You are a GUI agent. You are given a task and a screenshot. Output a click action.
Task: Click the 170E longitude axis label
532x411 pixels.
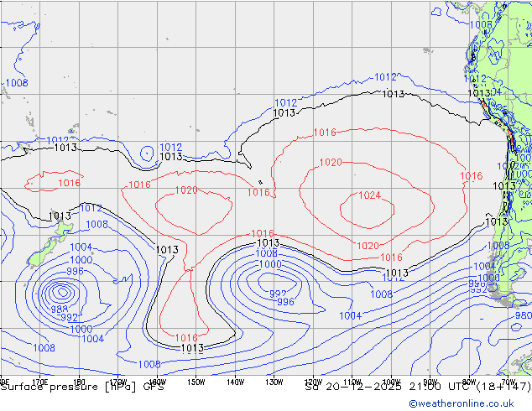click(x=40, y=382)
